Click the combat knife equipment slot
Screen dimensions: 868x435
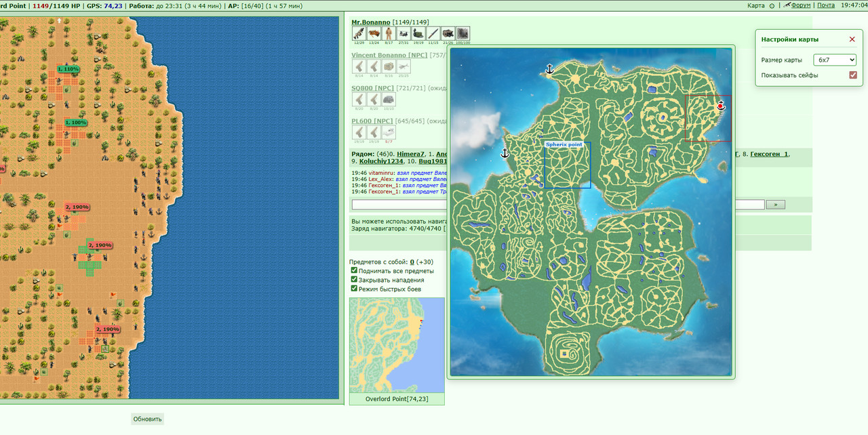(433, 33)
